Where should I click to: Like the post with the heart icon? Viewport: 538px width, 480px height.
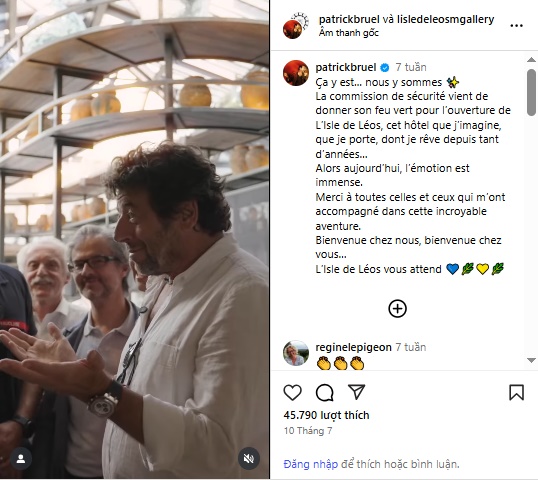tap(292, 392)
